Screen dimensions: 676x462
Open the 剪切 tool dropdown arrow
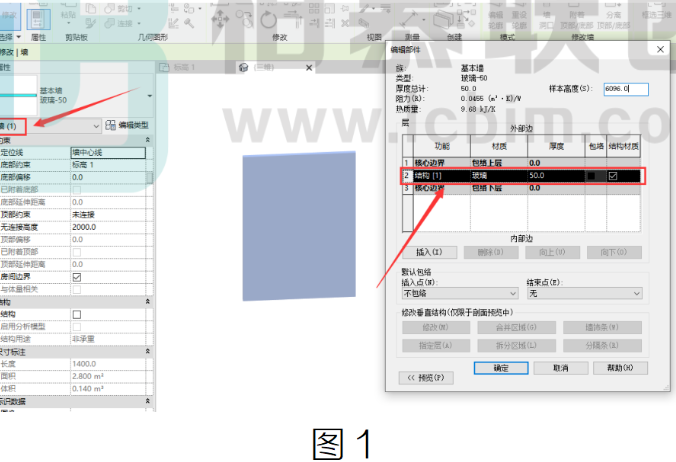tap(139, 9)
